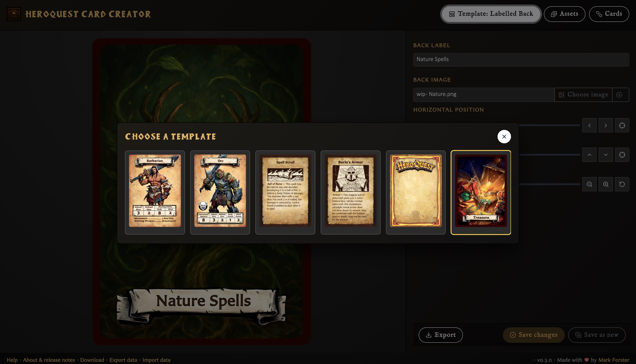
Task: Close the Choose a Template dialog
Action: [504, 136]
